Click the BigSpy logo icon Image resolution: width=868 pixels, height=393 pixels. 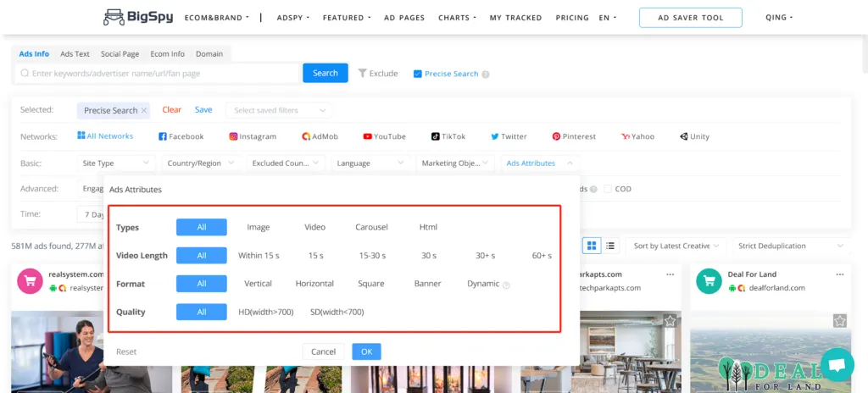tap(114, 17)
